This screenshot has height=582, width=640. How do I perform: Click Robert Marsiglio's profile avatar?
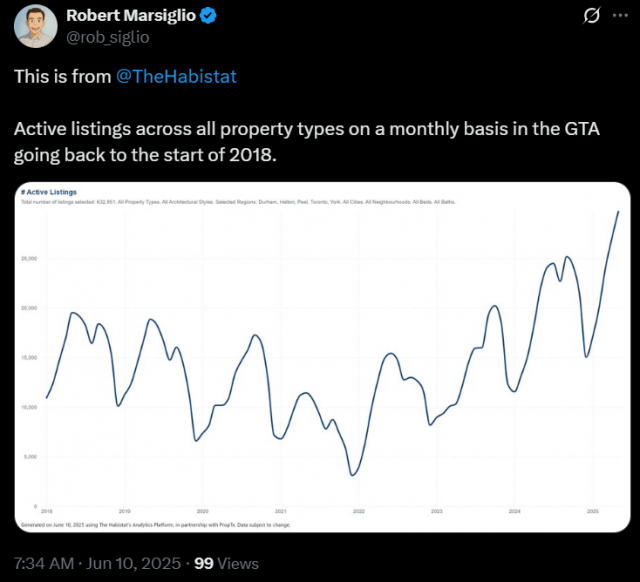point(36,27)
